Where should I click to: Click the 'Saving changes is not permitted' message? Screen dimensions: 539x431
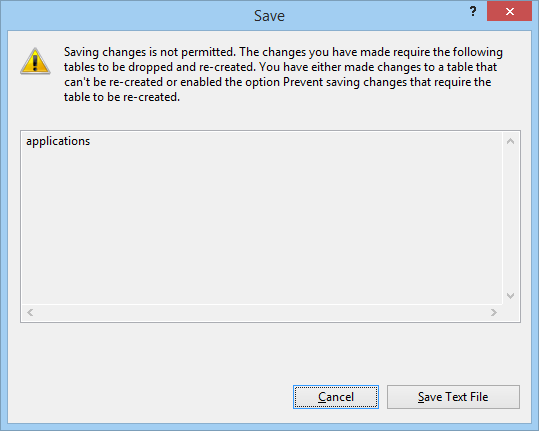[x=150, y=52]
